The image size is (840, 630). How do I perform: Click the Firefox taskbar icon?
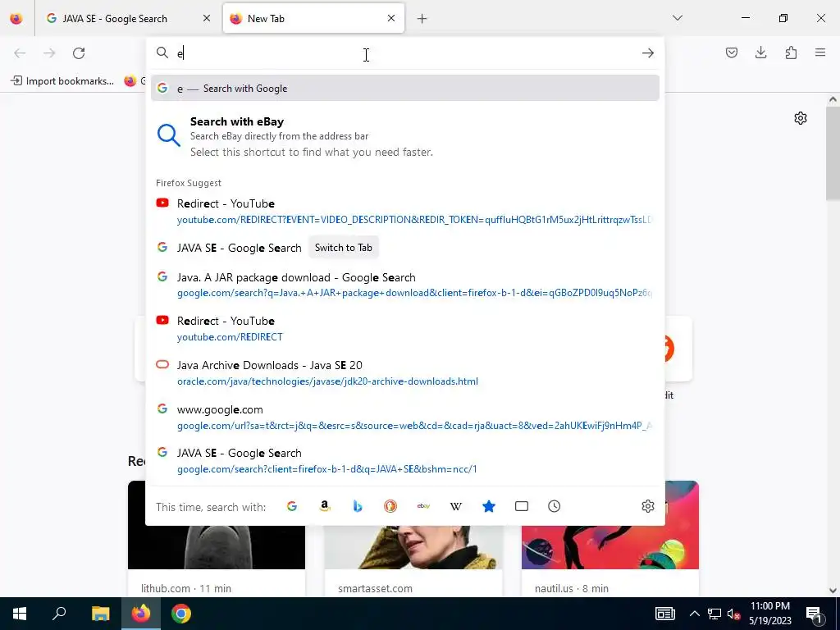coord(141,614)
